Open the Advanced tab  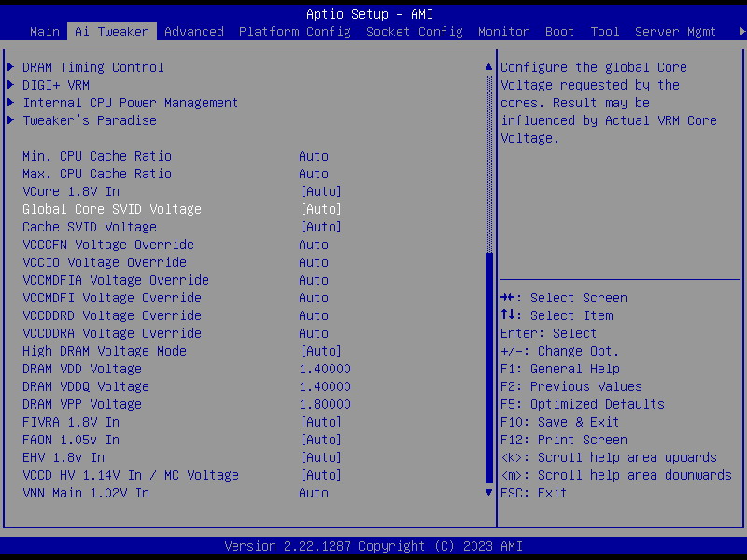pyautogui.click(x=194, y=32)
